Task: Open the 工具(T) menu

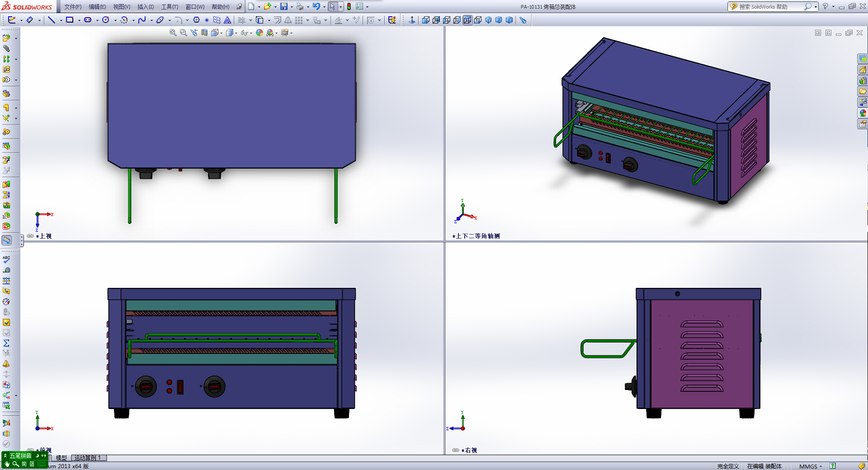Action: tap(170, 7)
